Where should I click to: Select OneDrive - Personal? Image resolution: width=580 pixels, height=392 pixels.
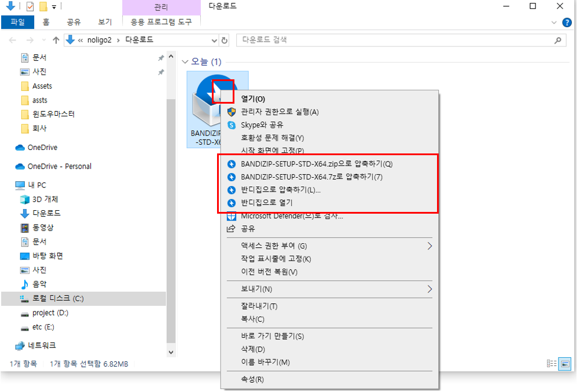coord(59,166)
